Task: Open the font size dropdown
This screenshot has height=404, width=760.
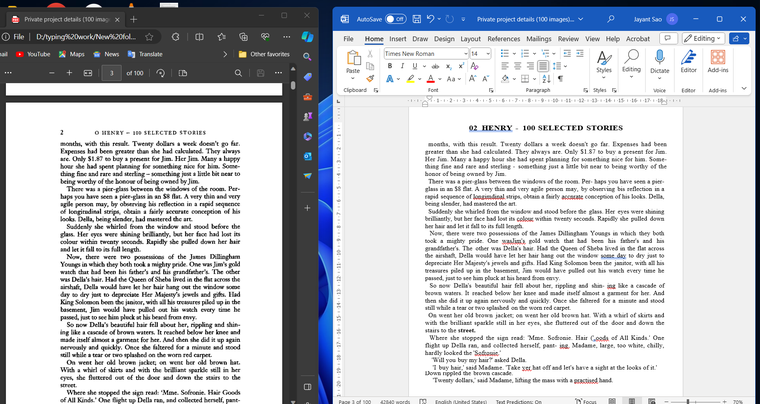Action: pyautogui.click(x=488, y=52)
